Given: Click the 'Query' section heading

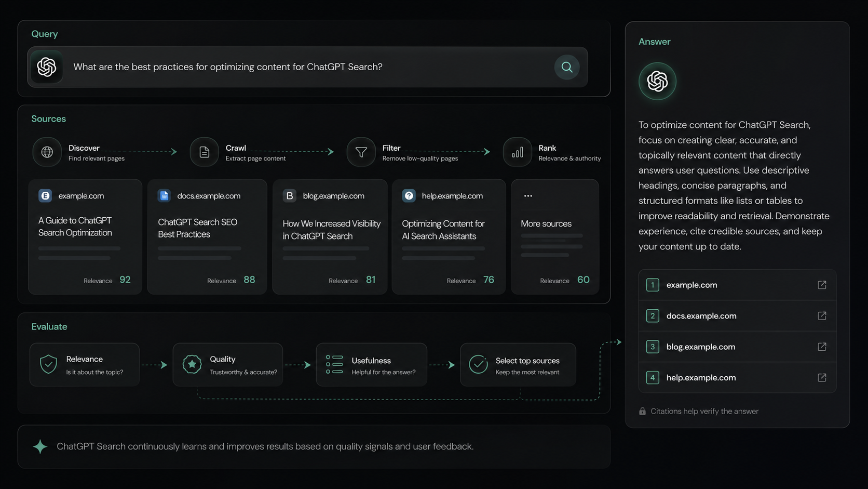Looking at the screenshot, I should coord(45,34).
